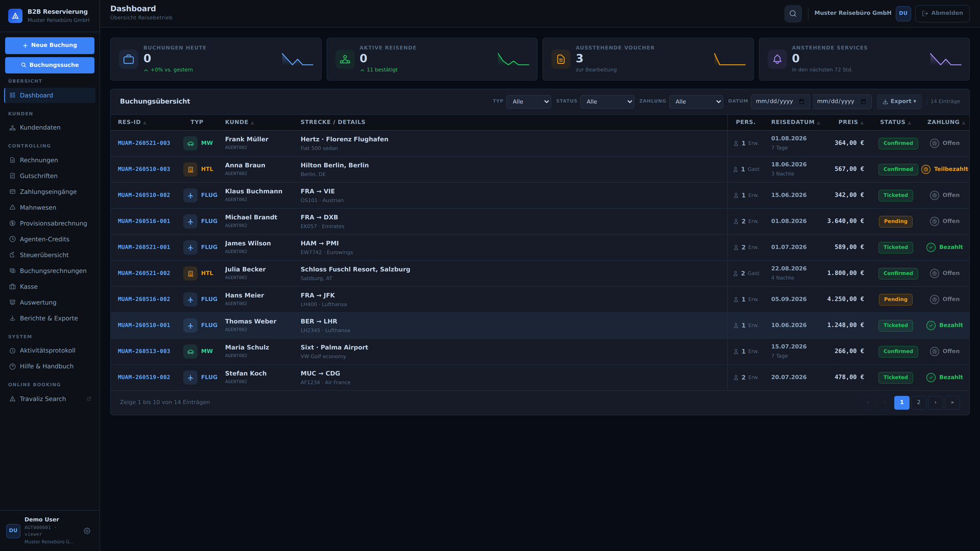Click the document icon in Ausstehende Voucher card
980x551 pixels.
[561, 59]
